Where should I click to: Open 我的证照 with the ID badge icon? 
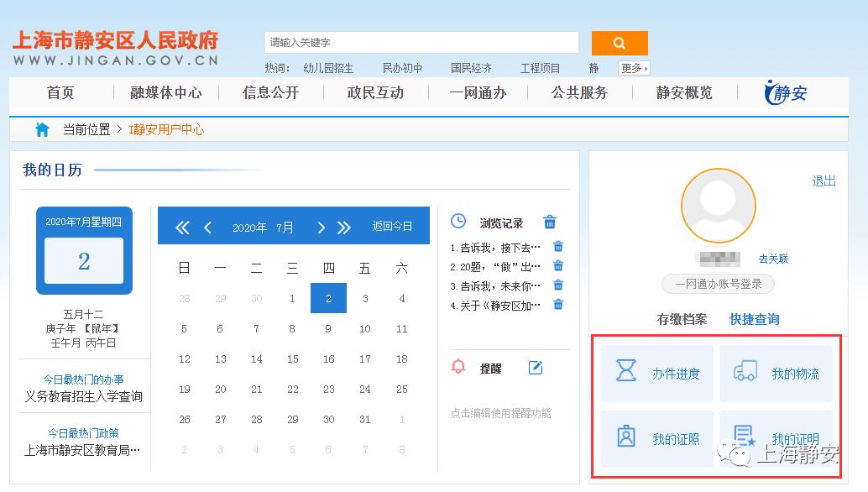click(x=628, y=437)
